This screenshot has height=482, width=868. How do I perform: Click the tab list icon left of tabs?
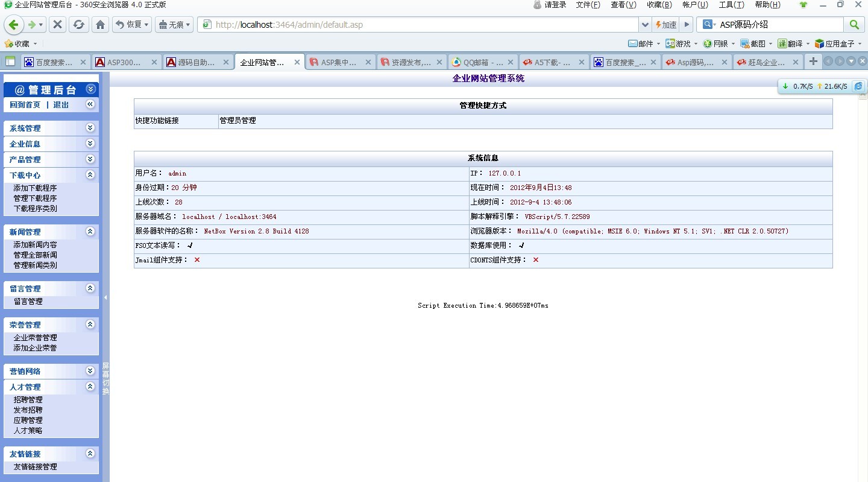10,61
